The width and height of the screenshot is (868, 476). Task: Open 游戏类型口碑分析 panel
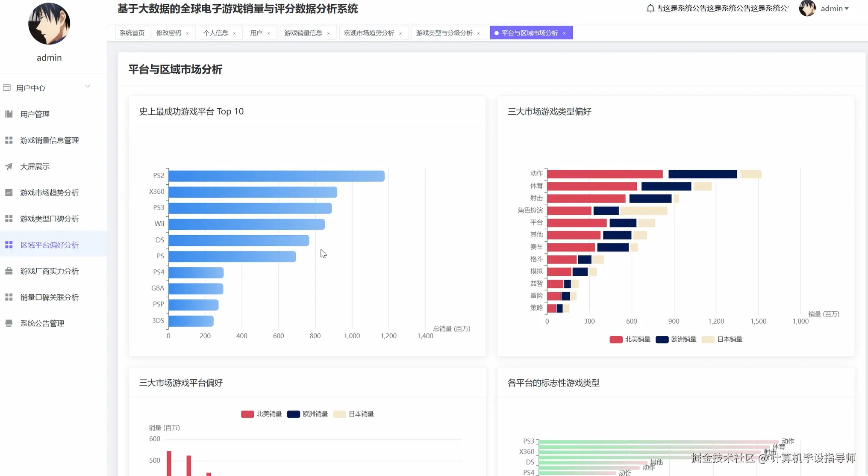49,219
